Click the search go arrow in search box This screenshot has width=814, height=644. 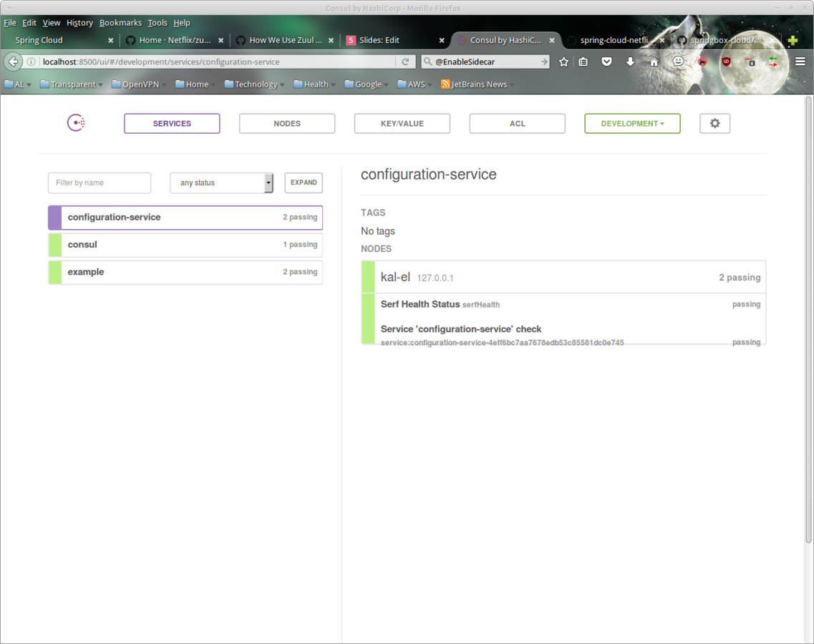544,62
